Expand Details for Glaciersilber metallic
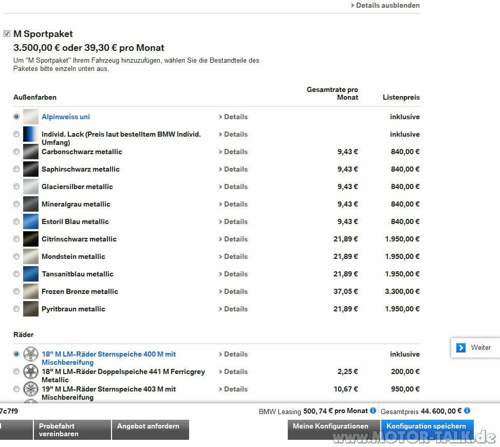Image resolution: width=500 pixels, height=447 pixels. click(233, 187)
